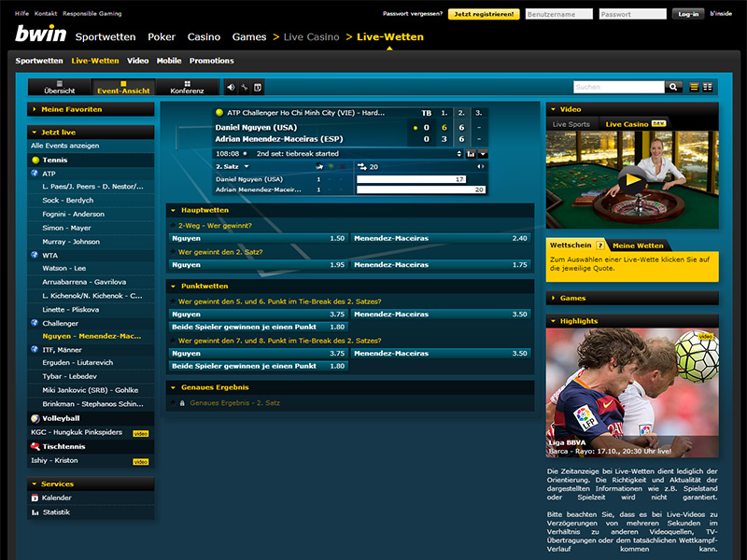Image resolution: width=747 pixels, height=560 pixels.
Task: Open Alle Events anzeigen
Action: [x=65, y=146]
